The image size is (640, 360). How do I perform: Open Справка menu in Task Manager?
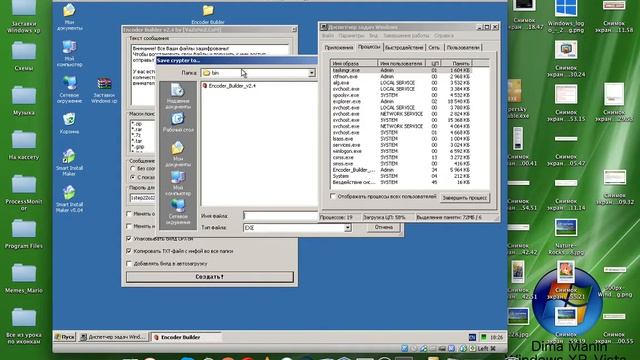[x=444, y=36]
